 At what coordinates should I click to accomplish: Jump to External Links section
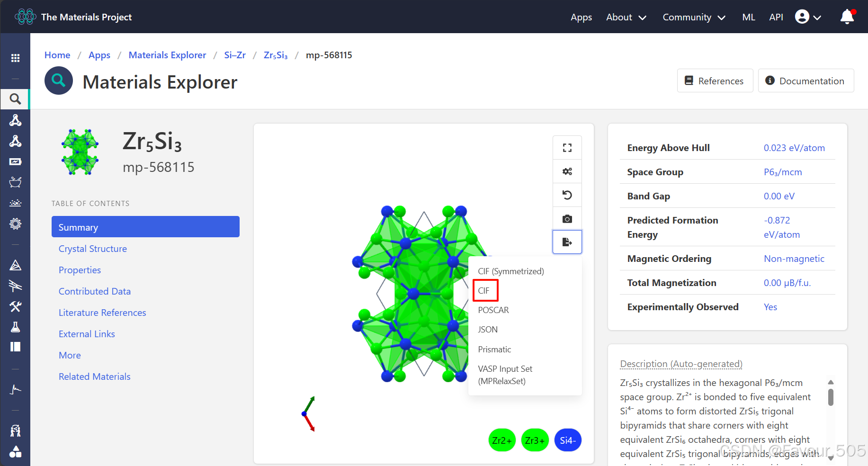point(87,334)
